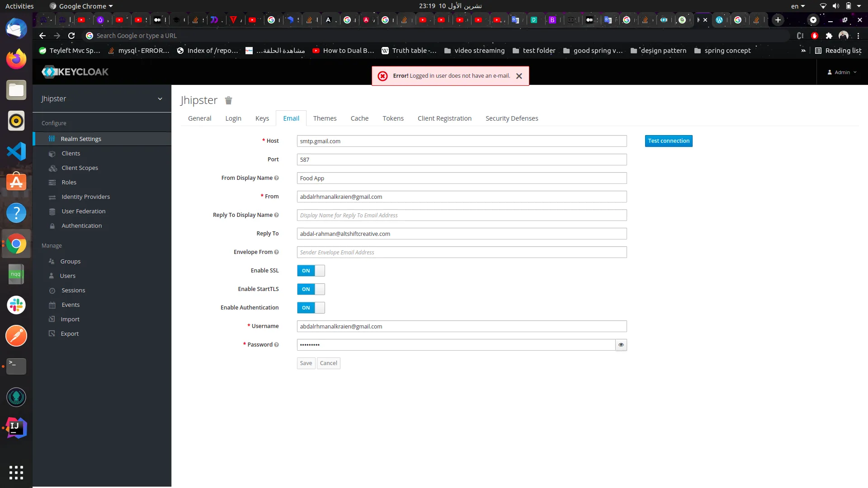Delete realm using trash icon beside Jhipster
This screenshot has height=488, width=868.
[228, 100]
